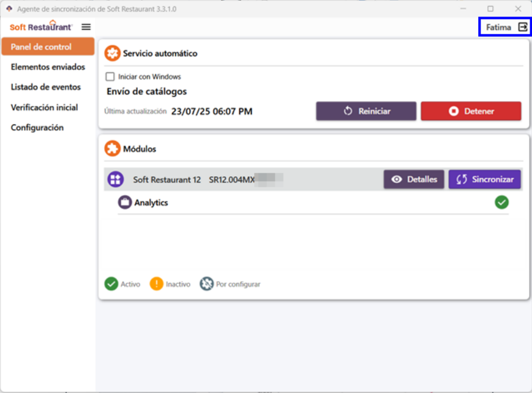Click the Por configurar legend label

238,284
